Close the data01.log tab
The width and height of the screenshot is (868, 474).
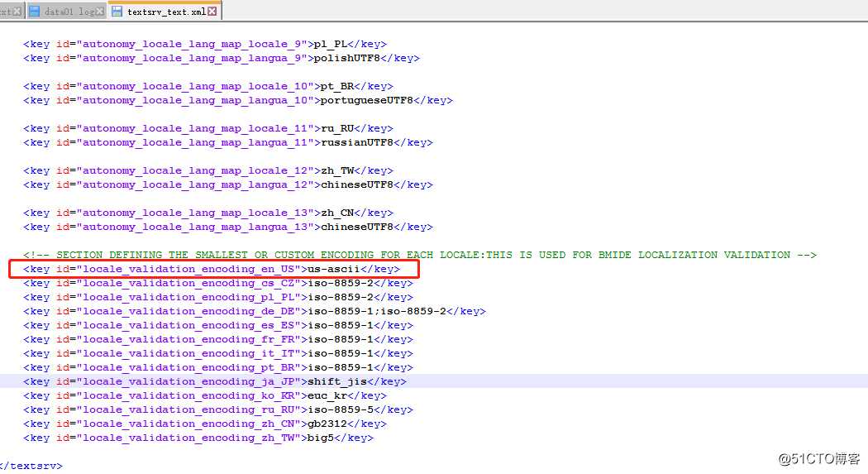(100, 11)
